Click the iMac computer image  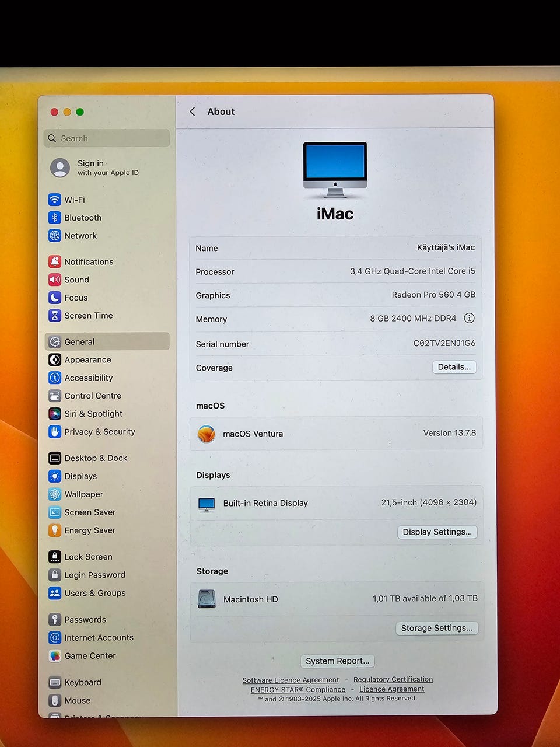pos(335,170)
